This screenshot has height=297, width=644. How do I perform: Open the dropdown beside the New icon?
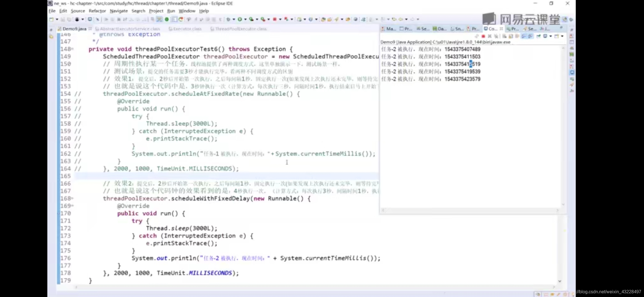(57, 19)
